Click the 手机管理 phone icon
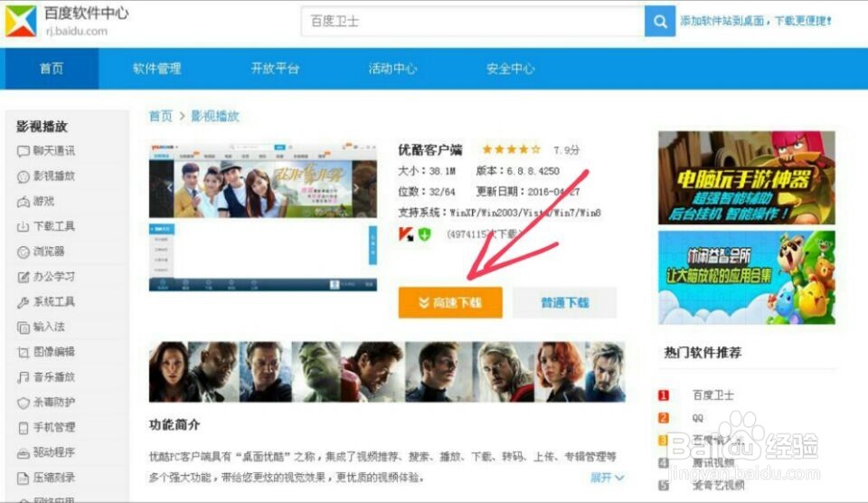 coord(24,428)
